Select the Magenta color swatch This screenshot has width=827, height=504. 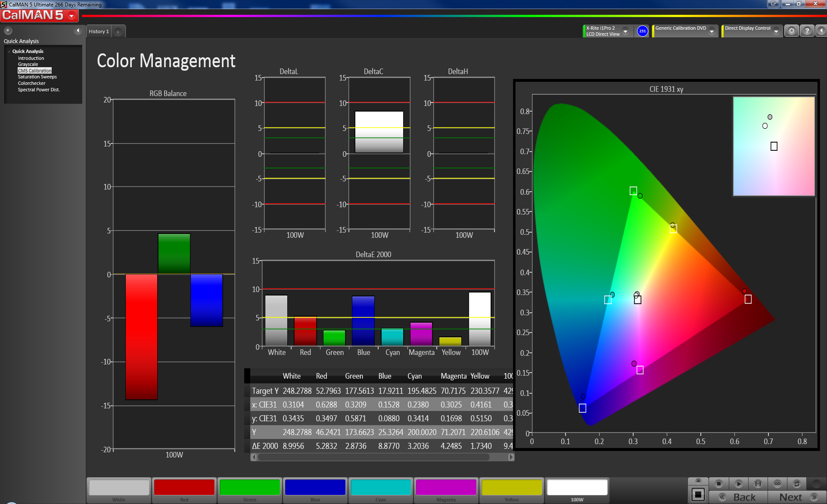[x=446, y=488]
